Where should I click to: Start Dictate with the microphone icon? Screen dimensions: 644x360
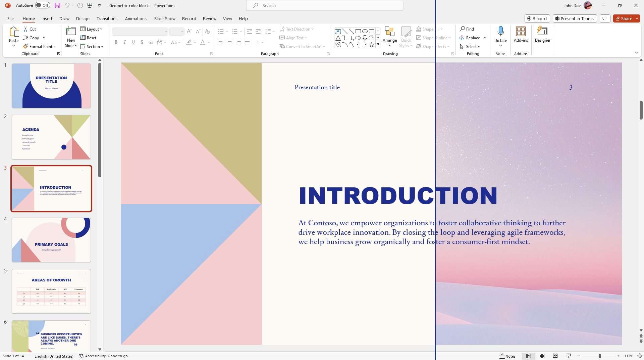[x=500, y=32]
